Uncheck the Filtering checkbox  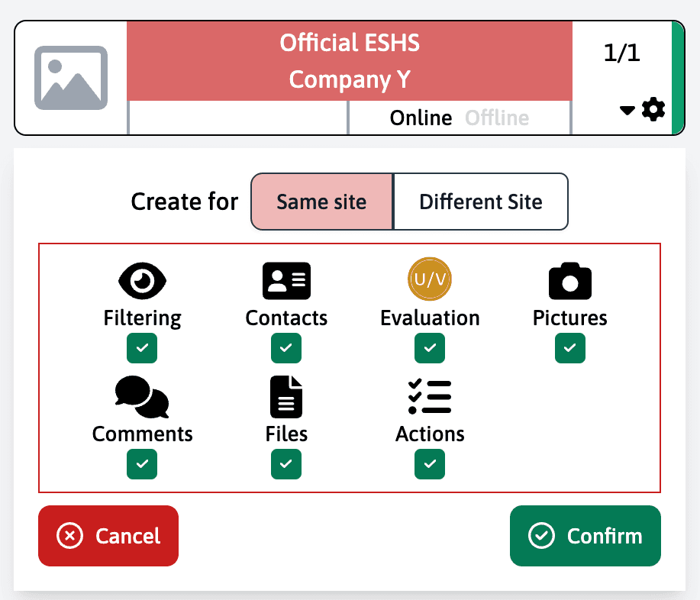(142, 348)
